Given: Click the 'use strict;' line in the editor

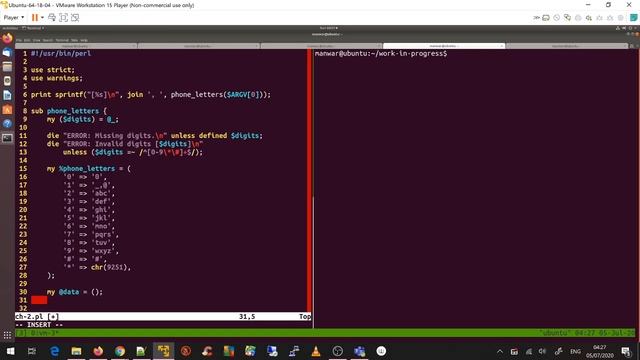Looking at the screenshot, I should (53, 70).
